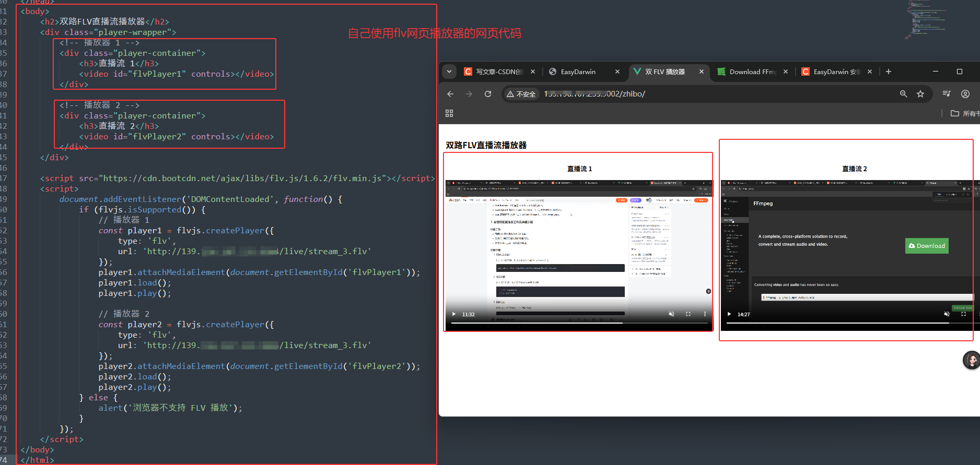Open more options on 直播流 1 video

point(705,314)
